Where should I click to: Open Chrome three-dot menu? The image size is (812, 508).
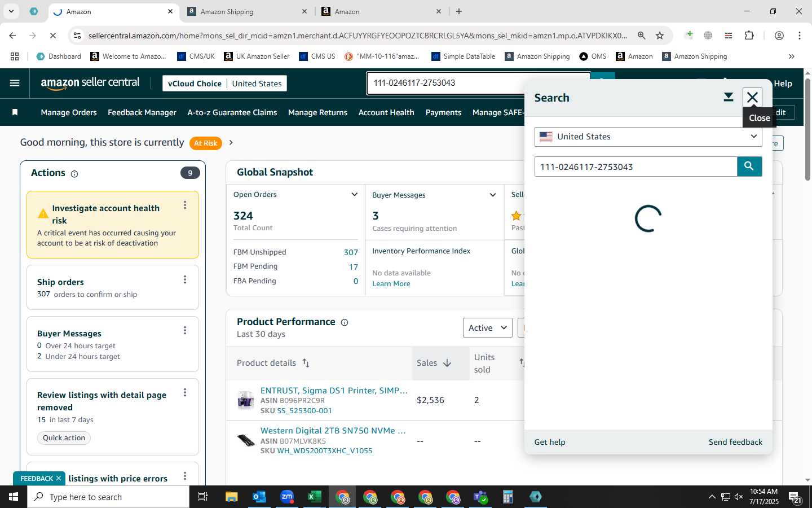pyautogui.click(x=800, y=36)
